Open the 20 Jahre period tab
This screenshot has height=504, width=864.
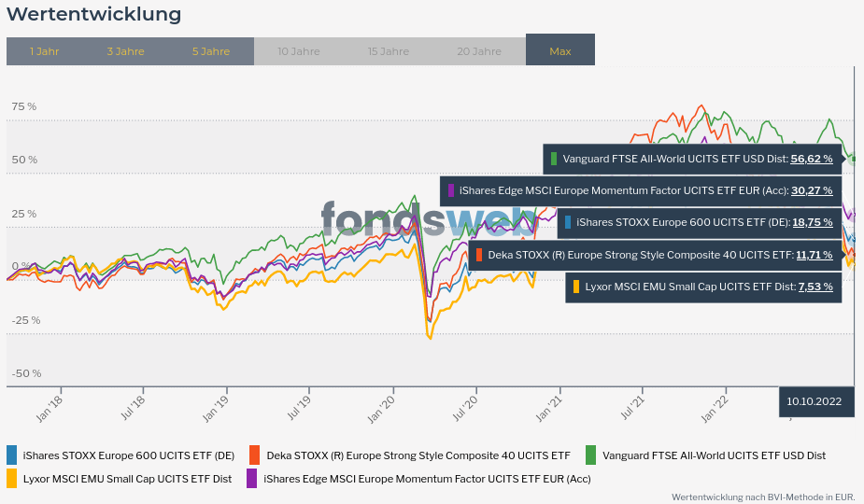coord(479,51)
